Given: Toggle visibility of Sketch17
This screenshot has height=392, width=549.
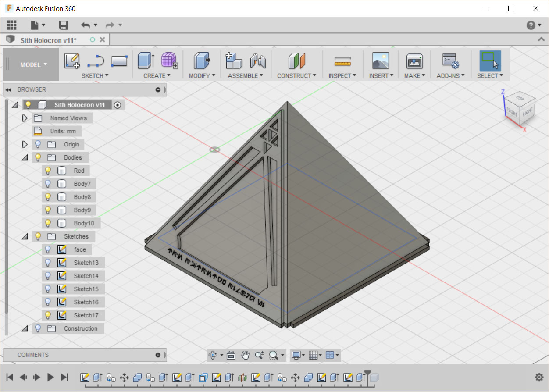Looking at the screenshot, I should (x=48, y=315).
